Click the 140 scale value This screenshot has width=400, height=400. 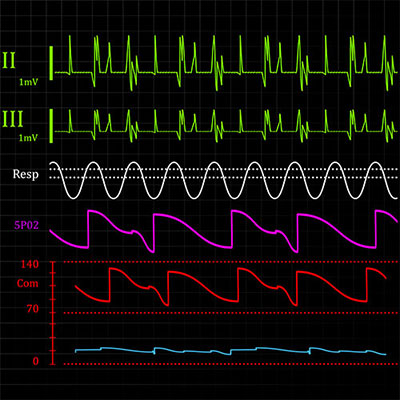tap(30, 265)
